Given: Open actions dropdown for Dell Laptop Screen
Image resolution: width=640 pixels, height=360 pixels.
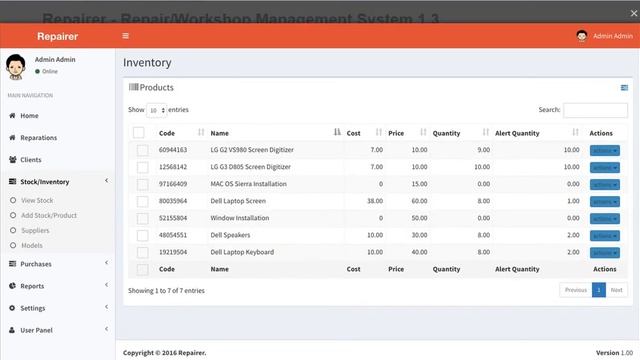Looking at the screenshot, I should (604, 202).
